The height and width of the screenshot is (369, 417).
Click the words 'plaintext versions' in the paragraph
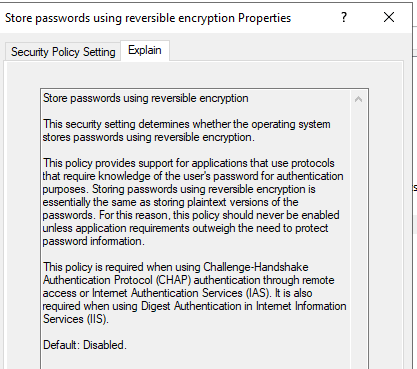[x=237, y=202]
